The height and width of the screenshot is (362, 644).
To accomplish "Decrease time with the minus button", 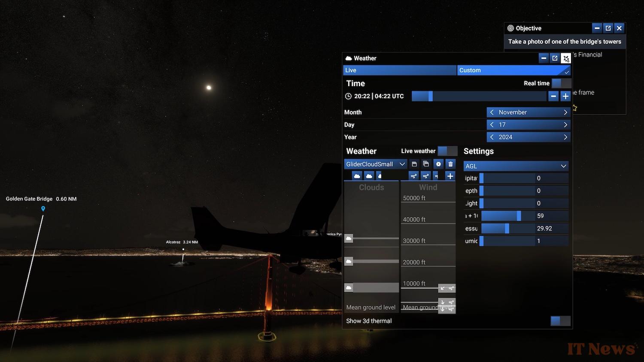I will (553, 97).
